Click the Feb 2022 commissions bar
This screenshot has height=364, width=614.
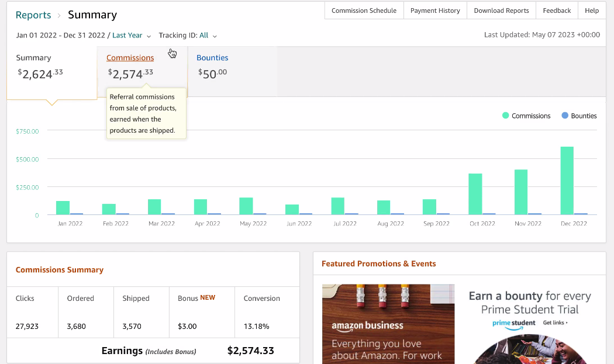(109, 209)
